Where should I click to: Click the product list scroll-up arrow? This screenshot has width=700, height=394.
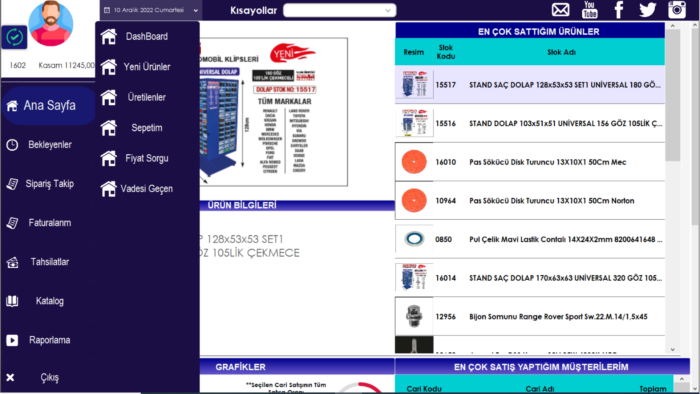pos(673,26)
